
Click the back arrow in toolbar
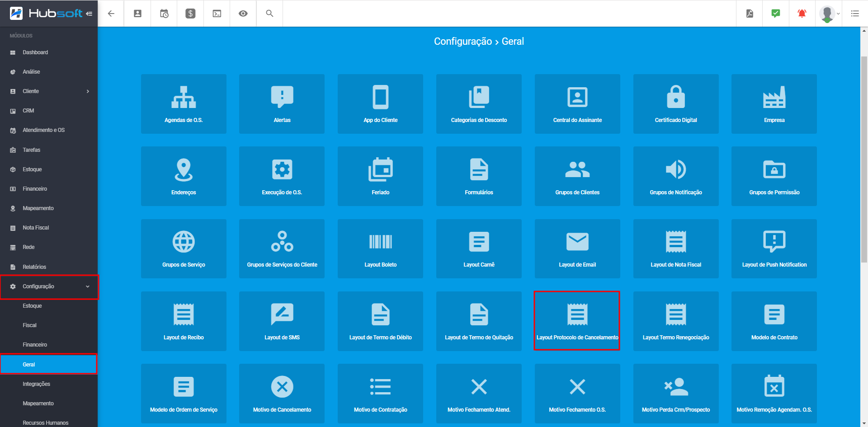tap(111, 14)
